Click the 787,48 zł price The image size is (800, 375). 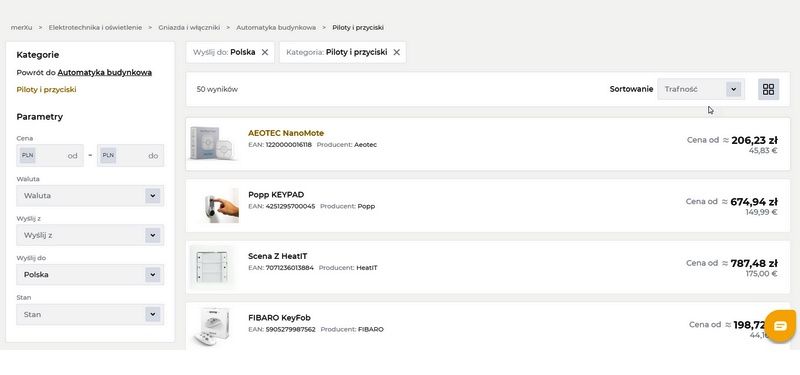[x=754, y=263]
